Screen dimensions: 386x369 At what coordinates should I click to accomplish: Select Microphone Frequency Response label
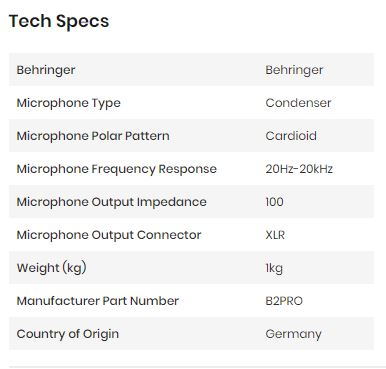point(117,169)
